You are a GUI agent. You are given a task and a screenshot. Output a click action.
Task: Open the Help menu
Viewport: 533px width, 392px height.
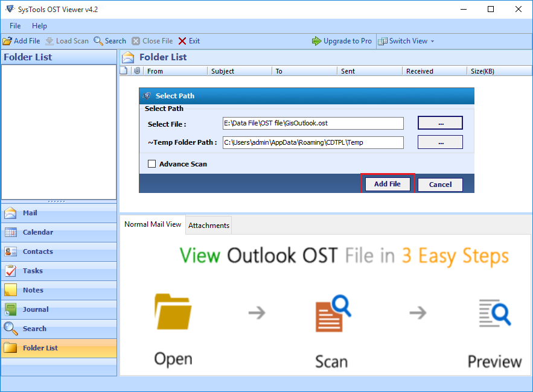click(x=39, y=26)
